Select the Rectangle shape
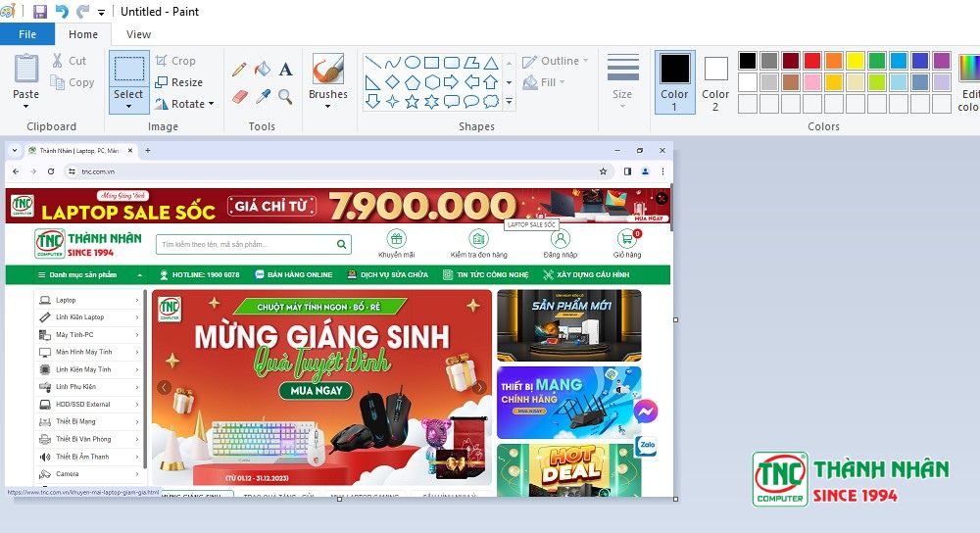 pos(432,63)
